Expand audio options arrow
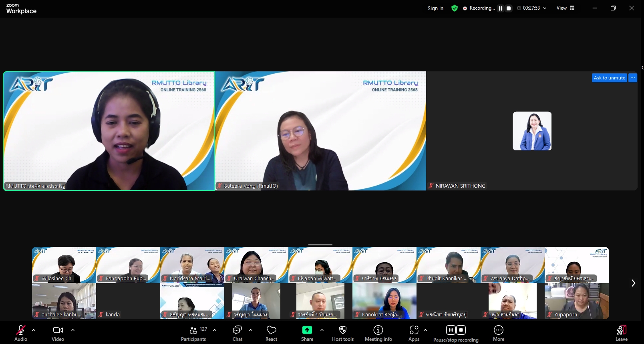Viewport: 644px width, 344px height. click(34, 330)
